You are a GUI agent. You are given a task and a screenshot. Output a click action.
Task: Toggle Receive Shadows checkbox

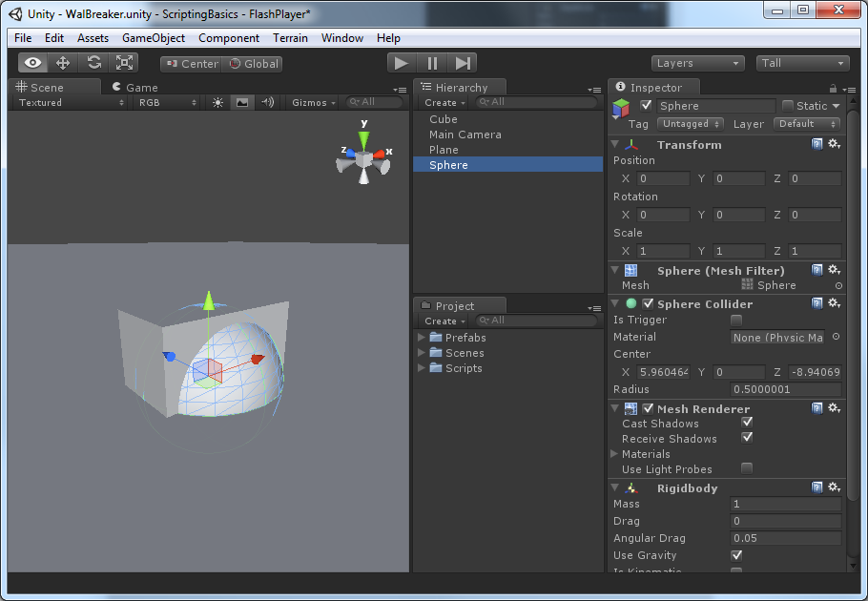coord(747,438)
